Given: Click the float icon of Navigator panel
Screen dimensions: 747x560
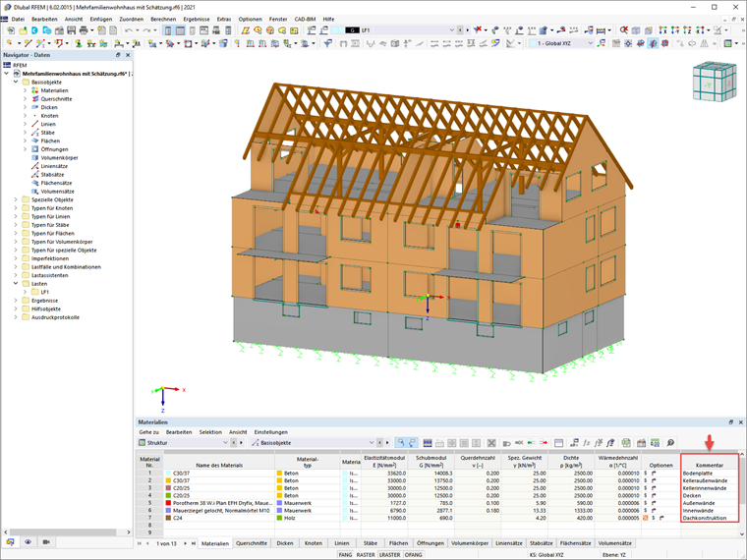Looking at the screenshot, I should 118,55.
